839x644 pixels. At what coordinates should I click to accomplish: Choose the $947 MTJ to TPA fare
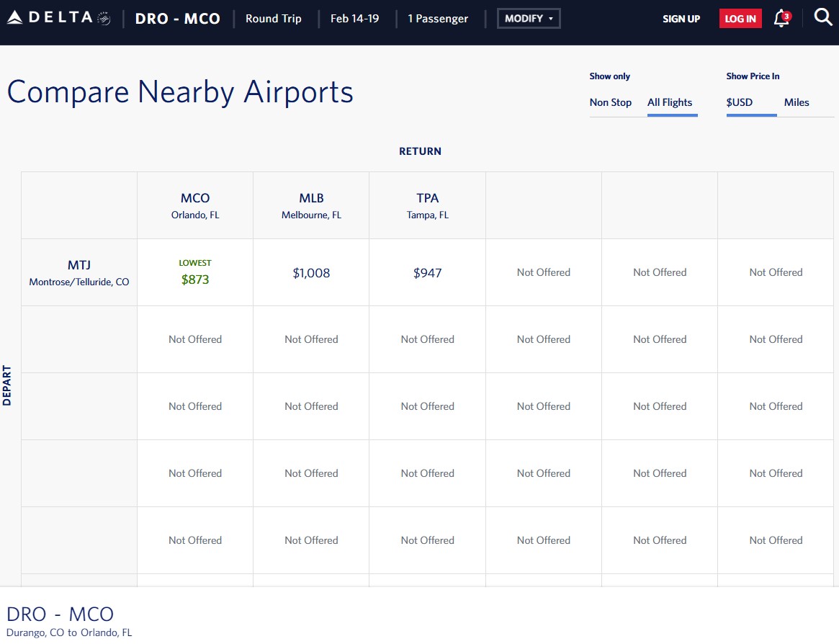[428, 273]
